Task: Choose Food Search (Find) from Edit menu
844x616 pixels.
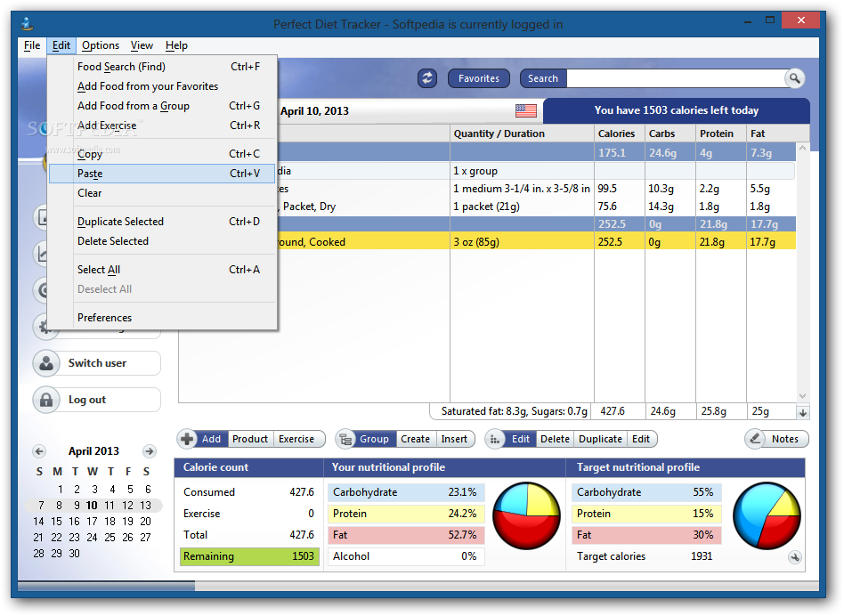Action: click(162, 67)
